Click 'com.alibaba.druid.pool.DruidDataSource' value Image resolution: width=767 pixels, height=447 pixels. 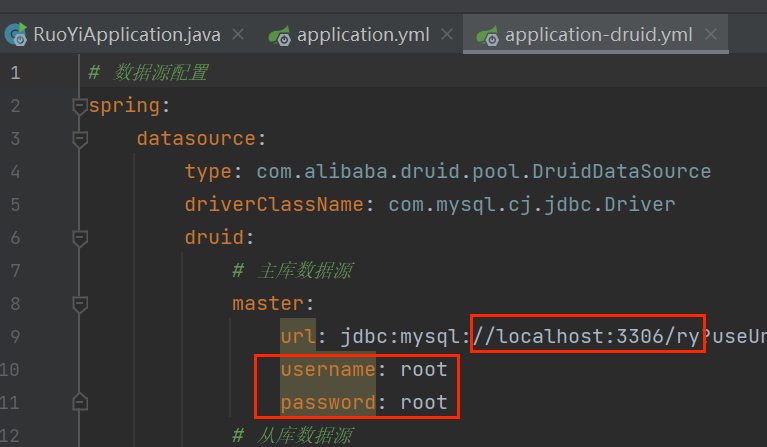[483, 172]
